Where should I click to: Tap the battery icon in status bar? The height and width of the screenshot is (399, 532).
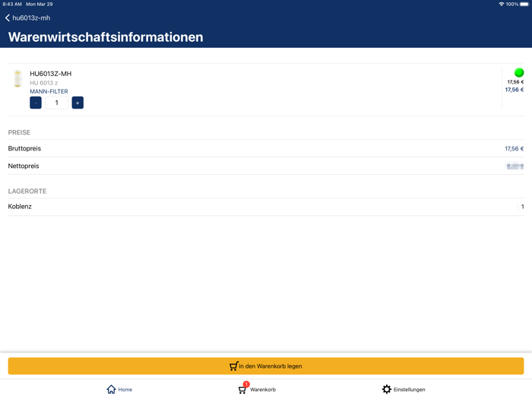[x=524, y=4]
